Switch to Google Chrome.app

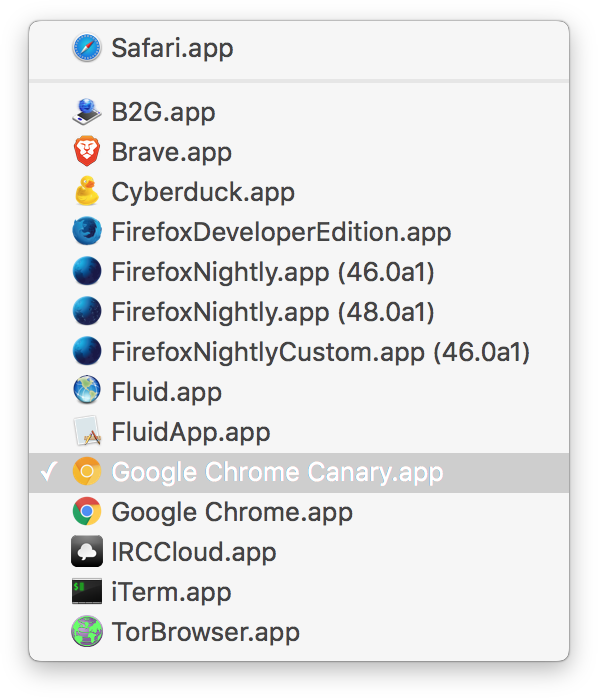pos(299,512)
